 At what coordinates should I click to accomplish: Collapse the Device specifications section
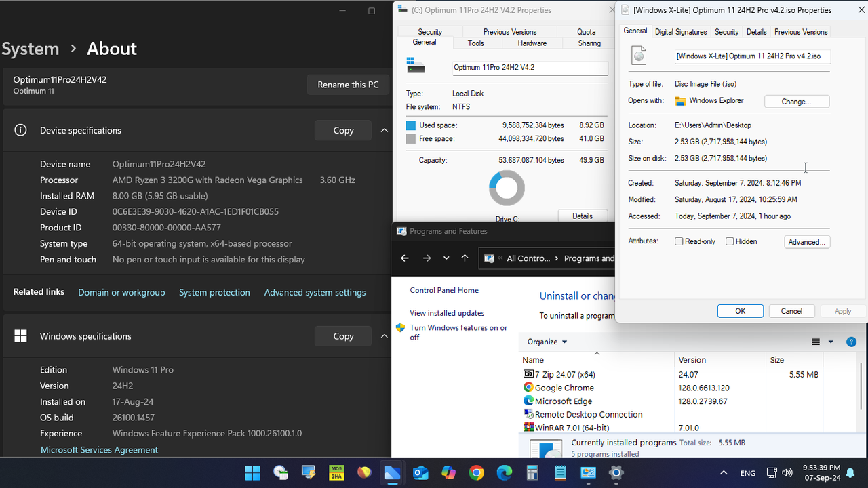[x=384, y=130]
